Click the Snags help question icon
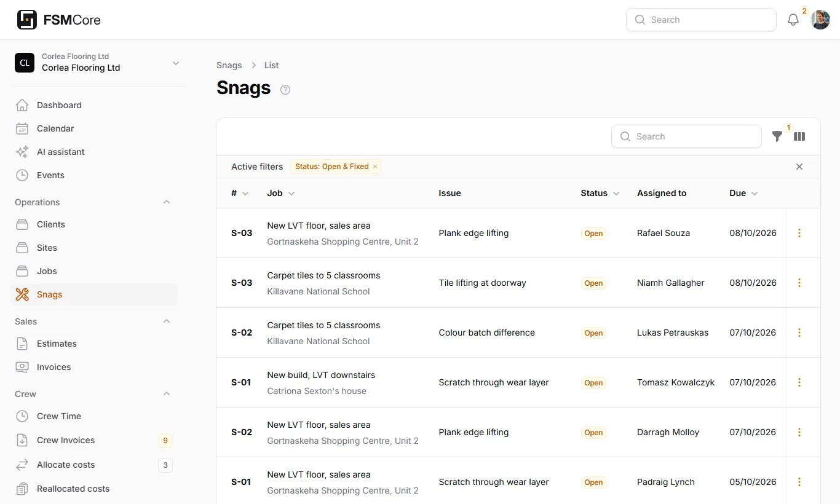 (285, 90)
